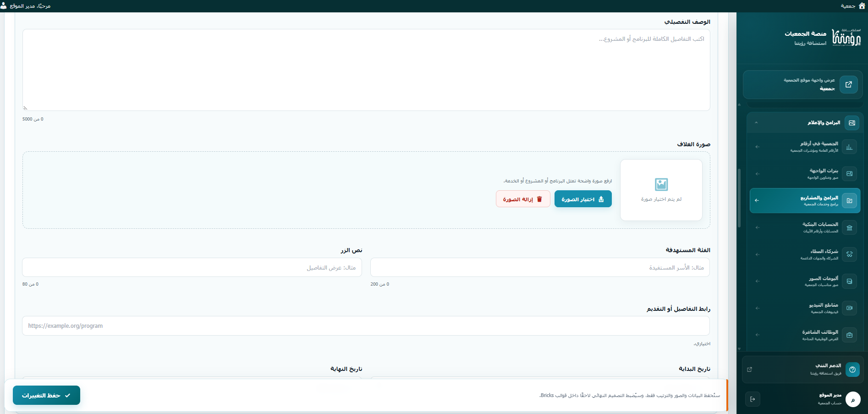
Task: Click the logout icon beside مدير الموقع
Action: coord(753,399)
